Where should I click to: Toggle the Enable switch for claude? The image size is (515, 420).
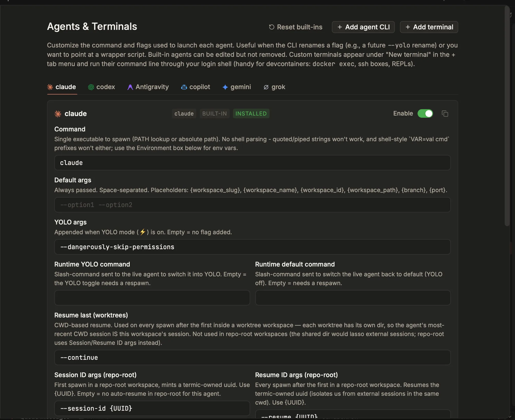[x=425, y=114]
